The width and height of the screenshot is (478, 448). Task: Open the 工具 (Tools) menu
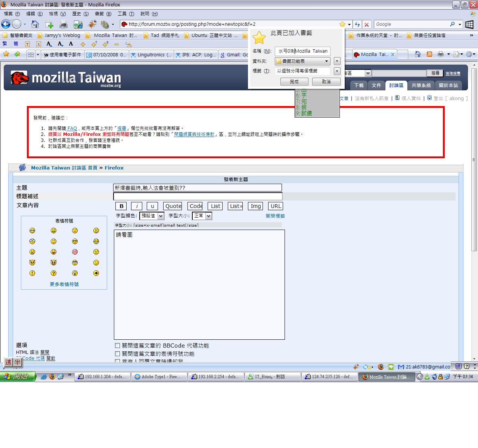pos(126,14)
